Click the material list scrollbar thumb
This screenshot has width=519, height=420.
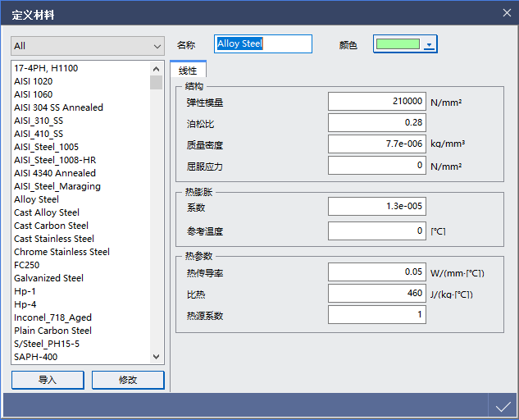coord(157,83)
